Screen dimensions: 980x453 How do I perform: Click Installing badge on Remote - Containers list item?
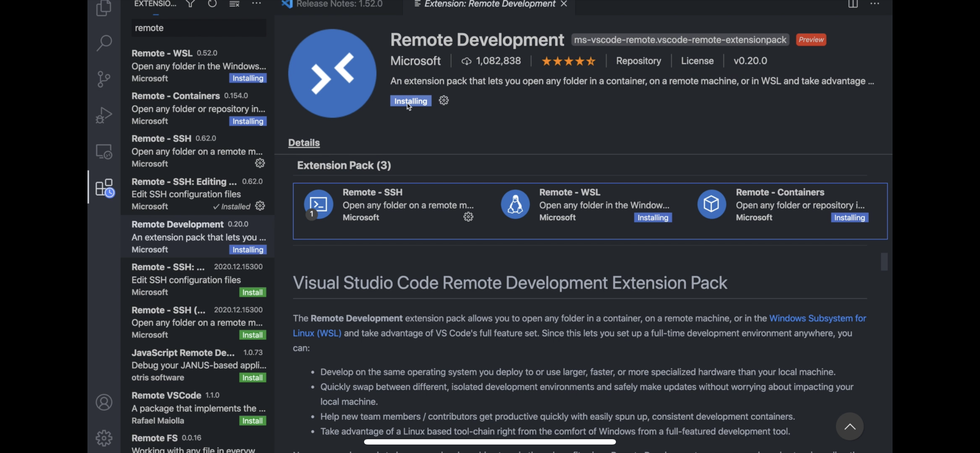click(248, 121)
